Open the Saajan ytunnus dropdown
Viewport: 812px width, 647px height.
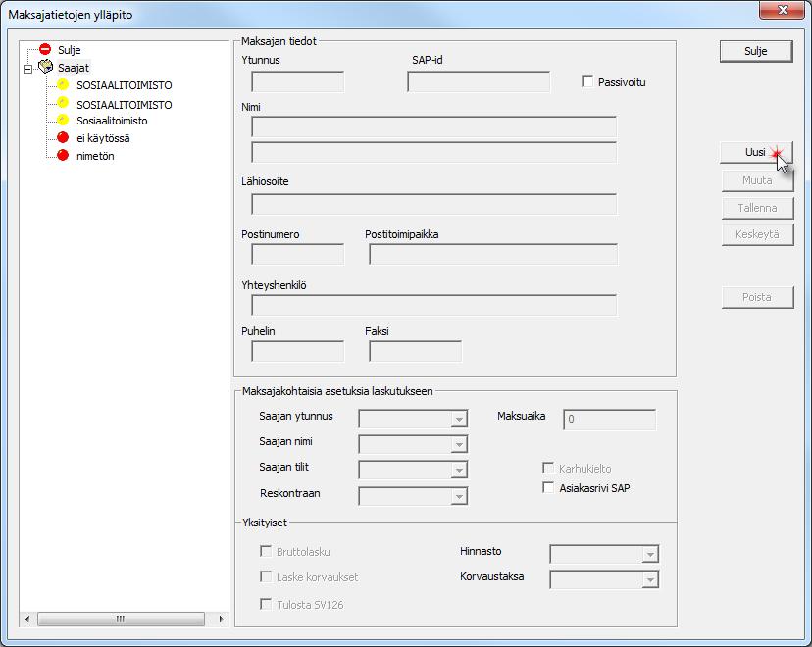[x=459, y=419]
